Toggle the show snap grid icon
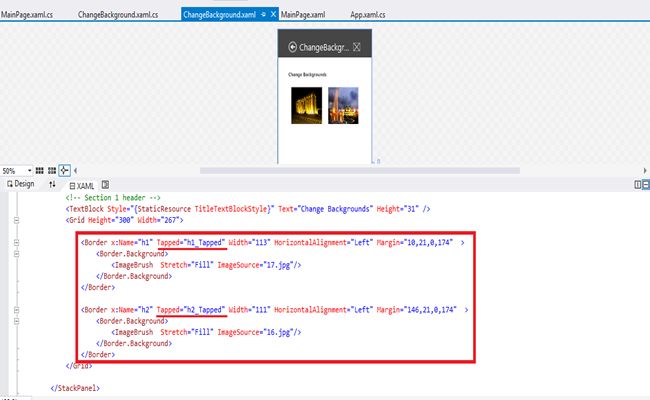650x400 pixels. [x=40, y=170]
